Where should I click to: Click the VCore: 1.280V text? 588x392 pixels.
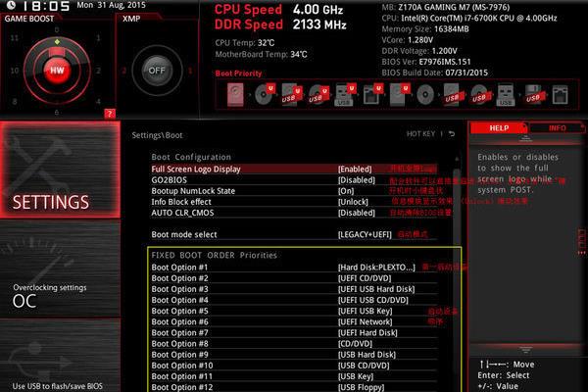click(x=408, y=40)
